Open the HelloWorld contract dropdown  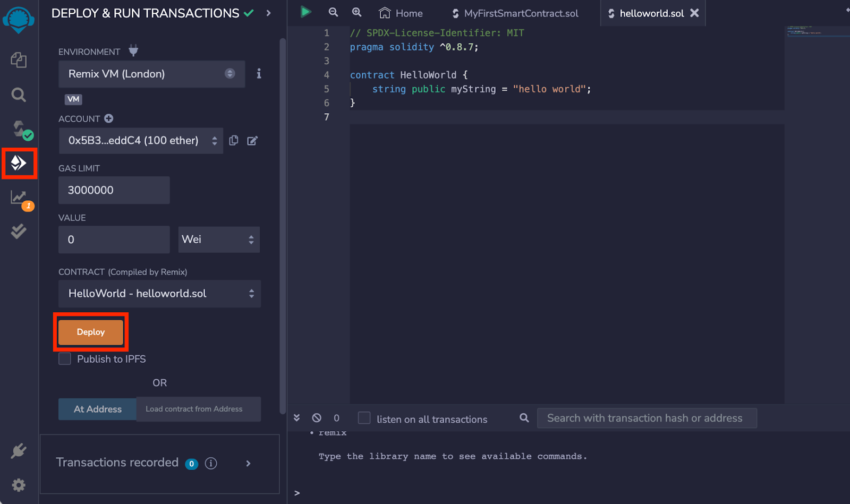pos(159,293)
